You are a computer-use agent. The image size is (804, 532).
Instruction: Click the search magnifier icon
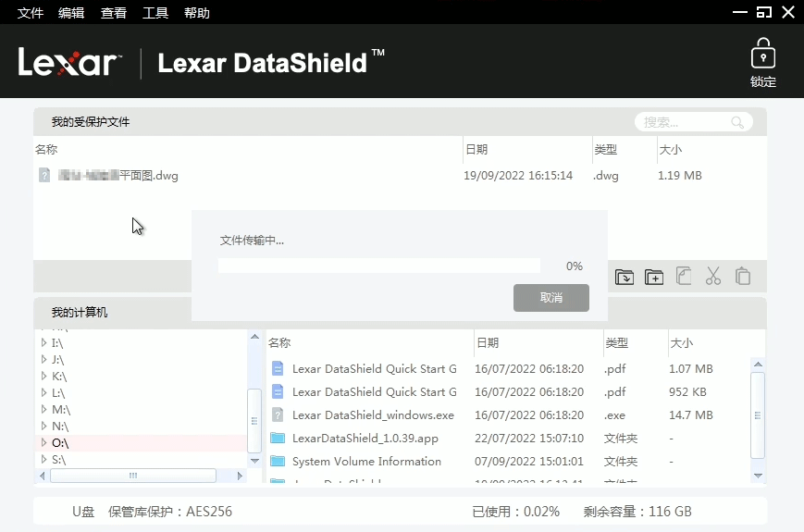click(x=737, y=122)
